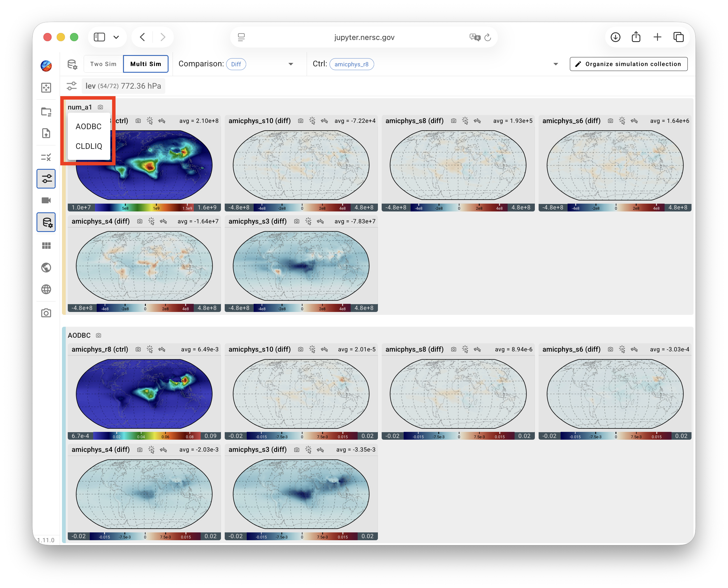Image resolution: width=728 pixels, height=588 pixels.
Task: Click the app logo at sidebar top
Action: pos(46,66)
